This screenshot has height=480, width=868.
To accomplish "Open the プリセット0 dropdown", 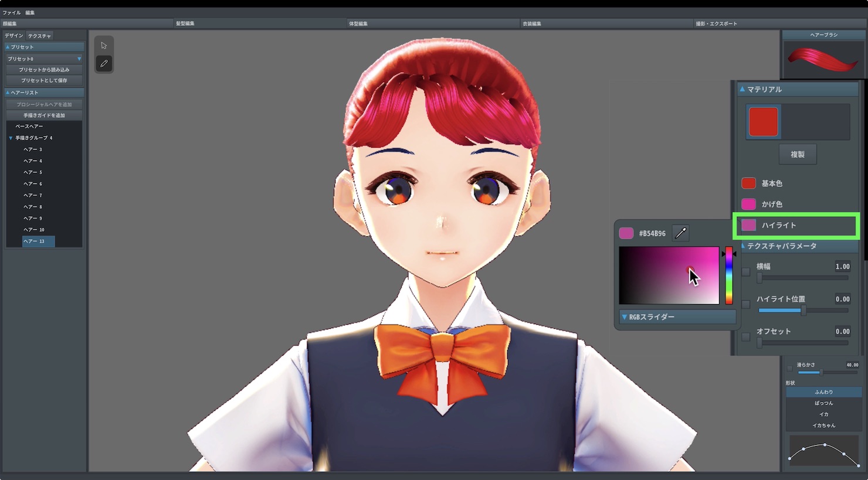I will click(x=45, y=59).
